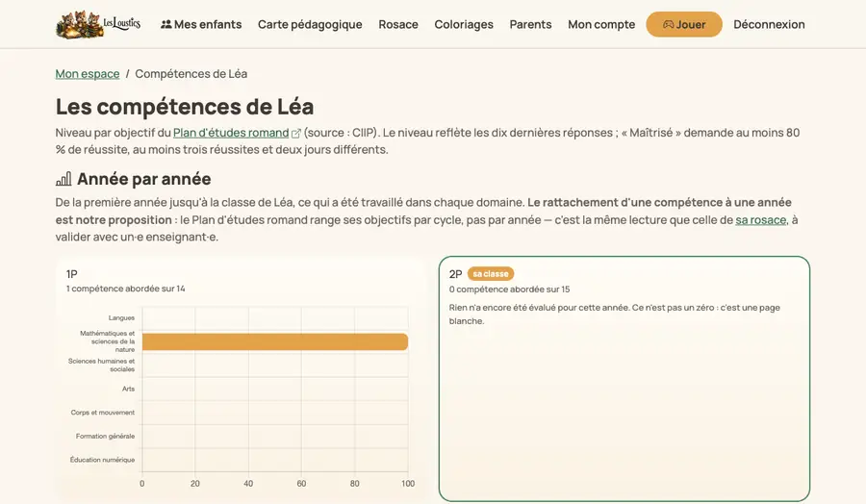
Task: Click the 'Année par année' heading
Action: (x=144, y=179)
